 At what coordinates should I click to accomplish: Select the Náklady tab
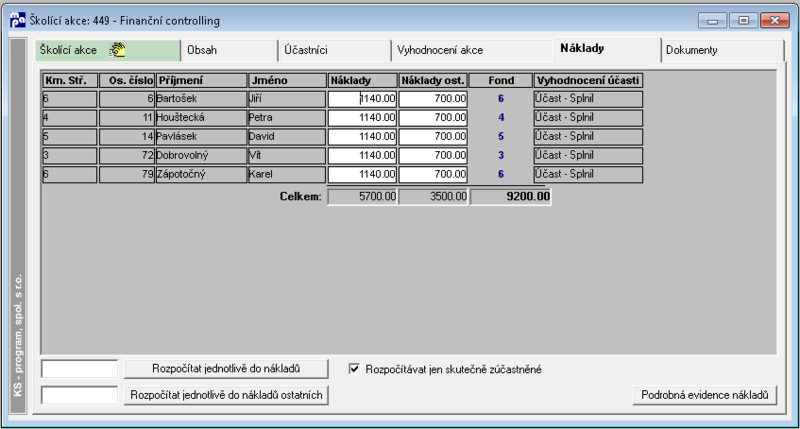tap(607, 49)
